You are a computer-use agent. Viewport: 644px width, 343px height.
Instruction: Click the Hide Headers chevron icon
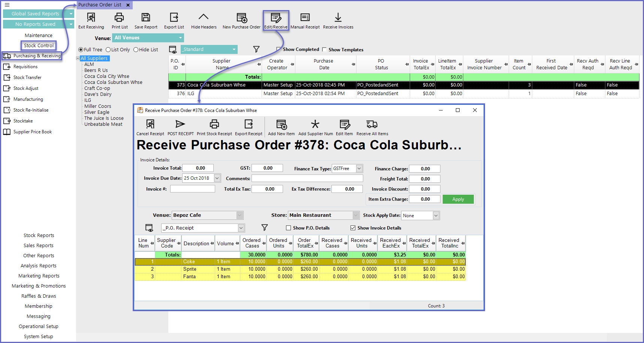204,17
